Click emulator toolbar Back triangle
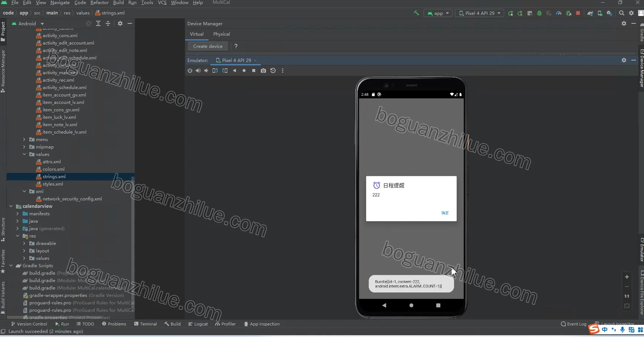644x337 pixels. pos(234,71)
